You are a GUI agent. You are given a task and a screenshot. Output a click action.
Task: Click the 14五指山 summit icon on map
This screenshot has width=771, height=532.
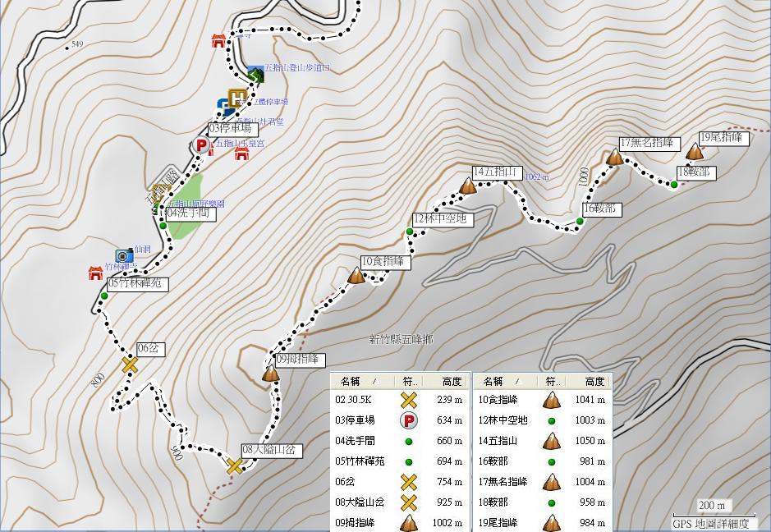[x=468, y=187]
